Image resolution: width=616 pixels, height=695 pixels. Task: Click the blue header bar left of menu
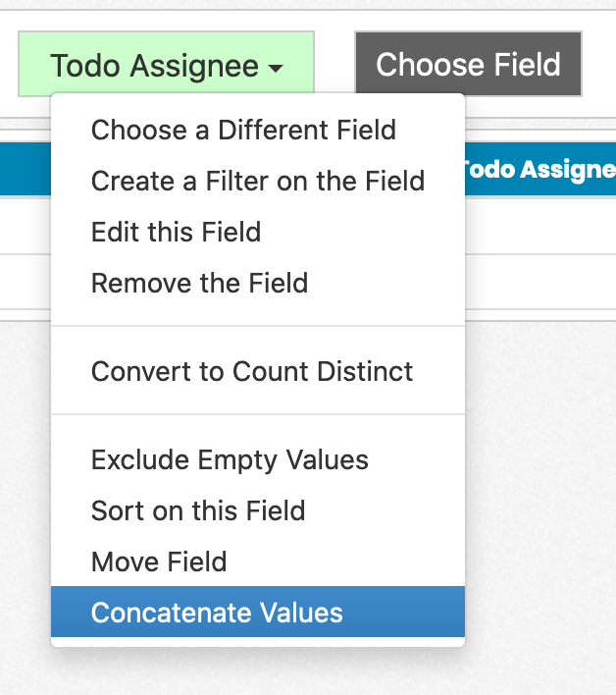click(26, 169)
